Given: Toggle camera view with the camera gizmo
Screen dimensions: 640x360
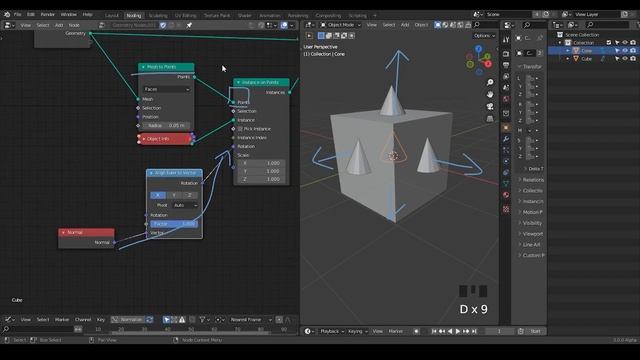Looking at the screenshot, I should tap(490, 107).
